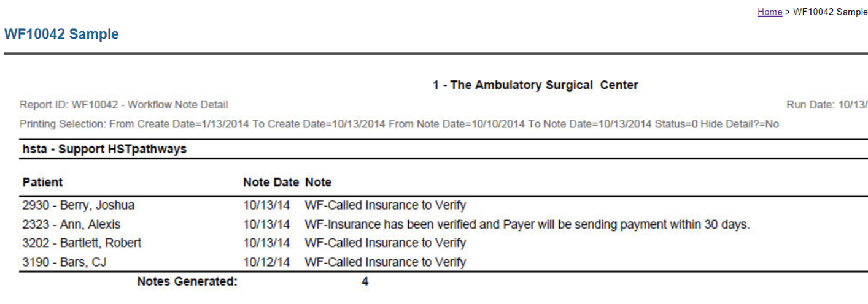Click the Printing Selection criteria line
The image size is (868, 304).
point(399,124)
